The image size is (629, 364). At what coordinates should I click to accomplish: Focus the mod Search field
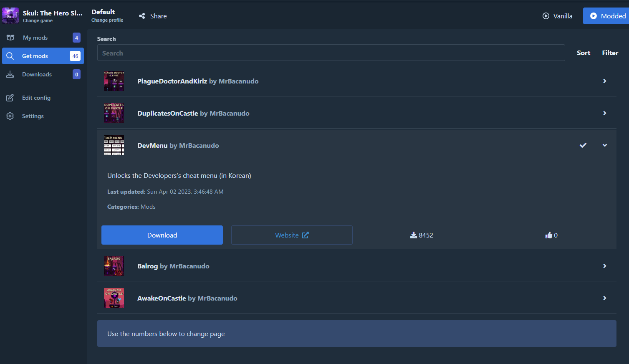tap(331, 53)
